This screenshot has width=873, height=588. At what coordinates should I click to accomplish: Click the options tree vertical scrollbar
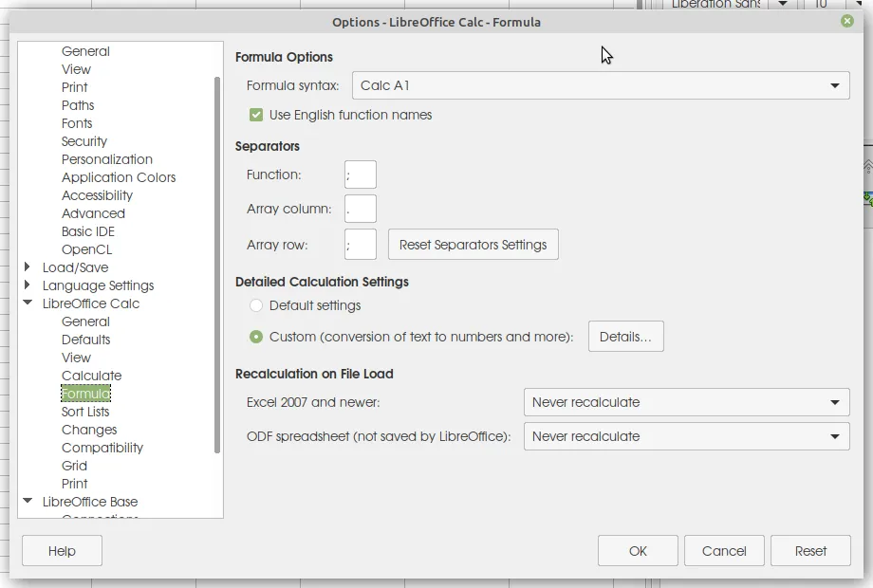[217, 266]
